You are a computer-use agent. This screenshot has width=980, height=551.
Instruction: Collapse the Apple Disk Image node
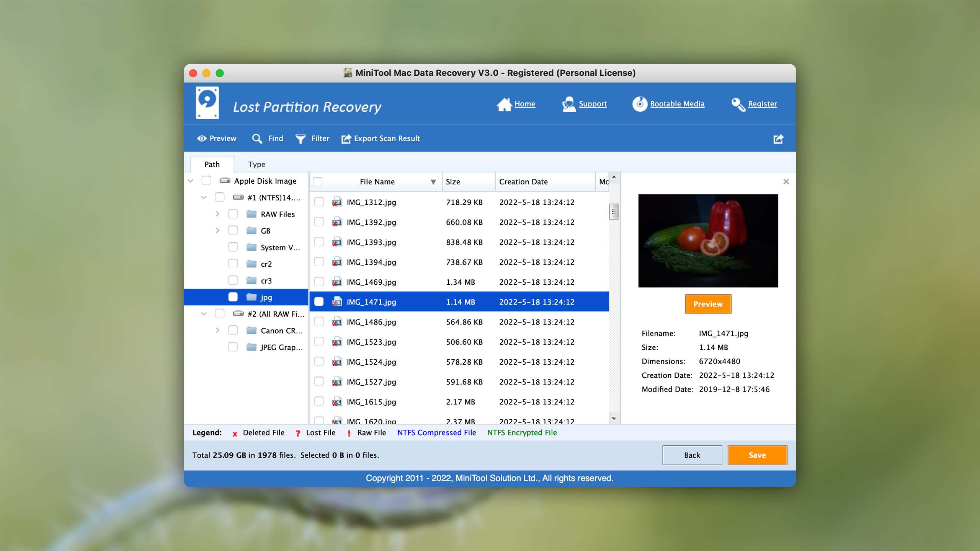(190, 181)
